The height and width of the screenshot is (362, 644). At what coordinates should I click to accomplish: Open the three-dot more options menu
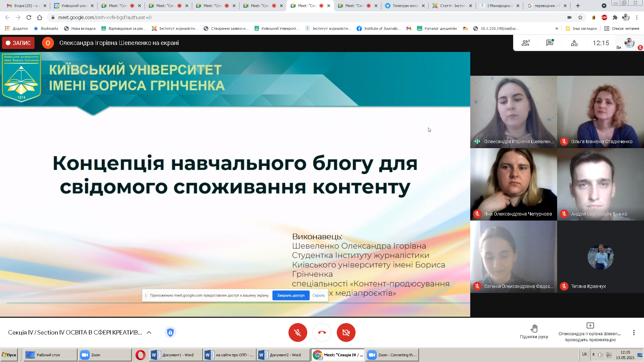634,333
